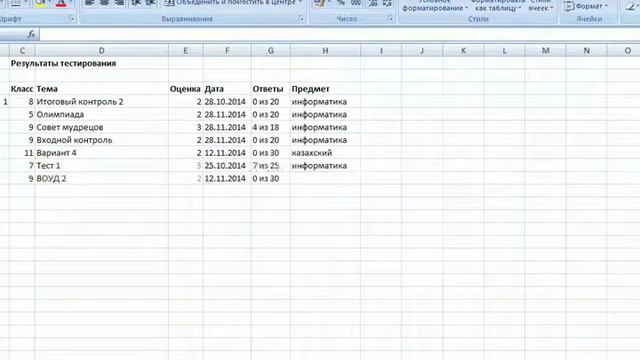Select the Предмет header cell
Screen dimensions: 640x360
(x=325, y=89)
